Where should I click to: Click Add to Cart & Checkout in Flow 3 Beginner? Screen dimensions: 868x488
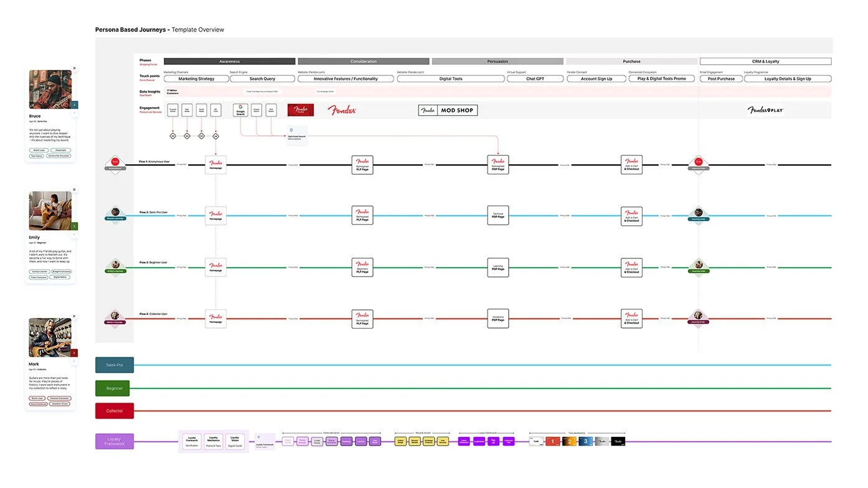pyautogui.click(x=632, y=267)
